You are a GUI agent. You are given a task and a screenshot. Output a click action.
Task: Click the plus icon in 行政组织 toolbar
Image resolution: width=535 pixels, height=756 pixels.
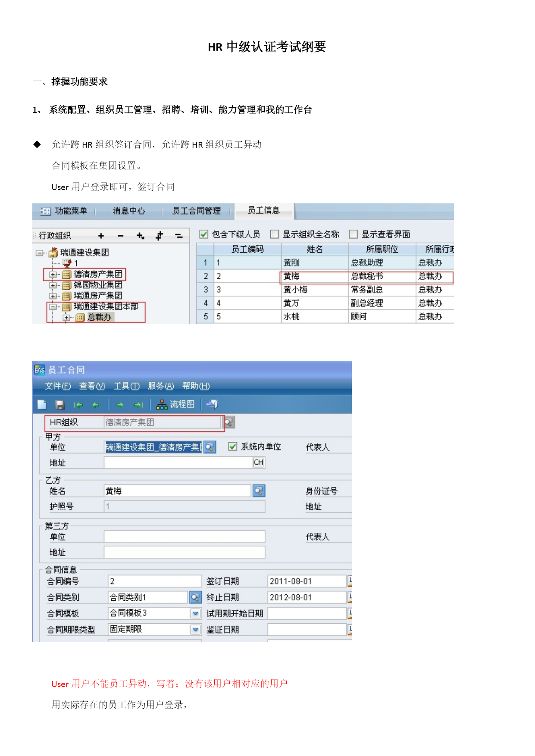pos(101,236)
